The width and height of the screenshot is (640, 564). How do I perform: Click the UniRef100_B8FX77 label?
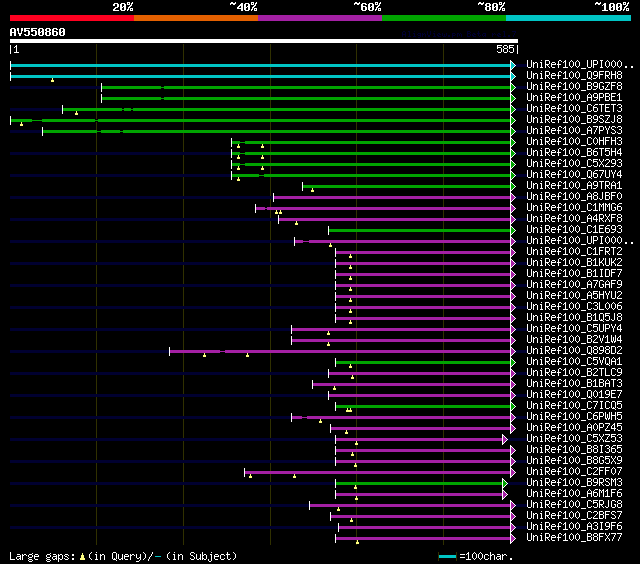tap(574, 538)
